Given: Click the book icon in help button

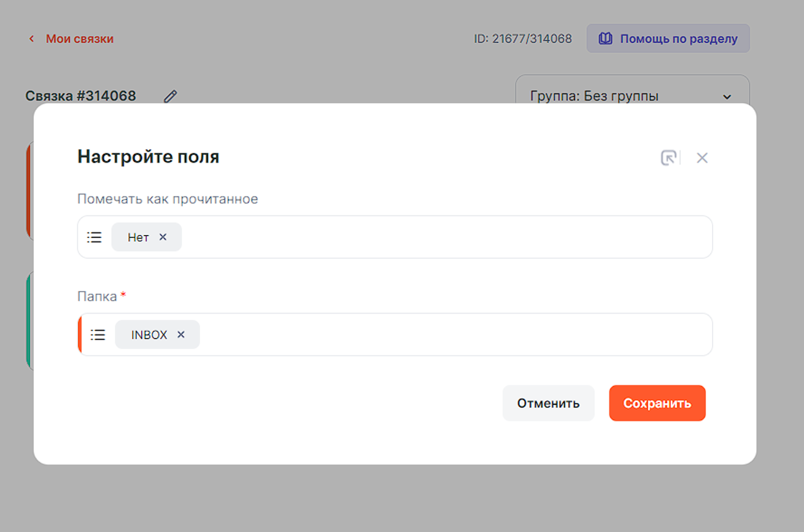Looking at the screenshot, I should [605, 39].
